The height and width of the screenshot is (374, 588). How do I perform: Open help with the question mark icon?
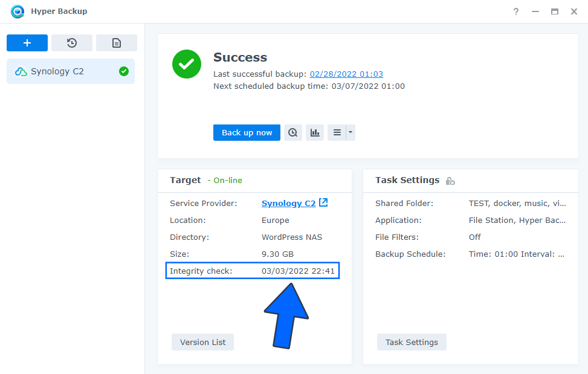[x=516, y=11]
